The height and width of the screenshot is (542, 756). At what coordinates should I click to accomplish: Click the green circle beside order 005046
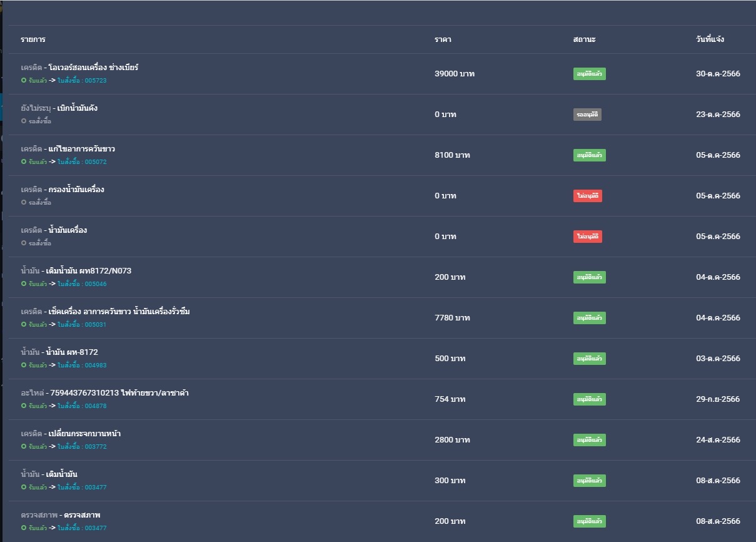point(24,284)
